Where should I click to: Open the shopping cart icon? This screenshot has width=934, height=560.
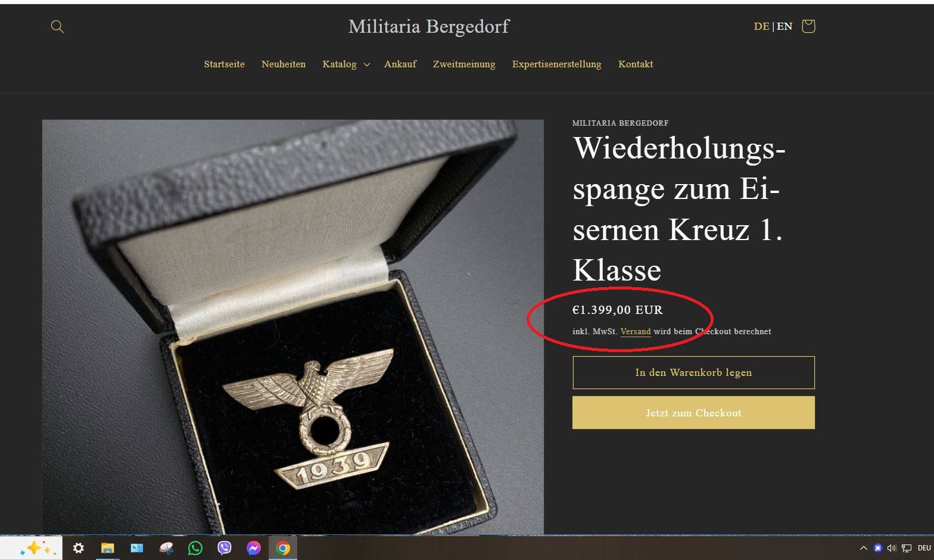tap(808, 26)
